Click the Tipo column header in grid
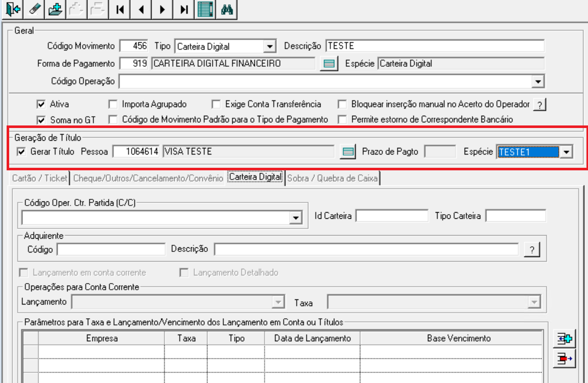The width and height of the screenshot is (588, 383). (x=236, y=338)
